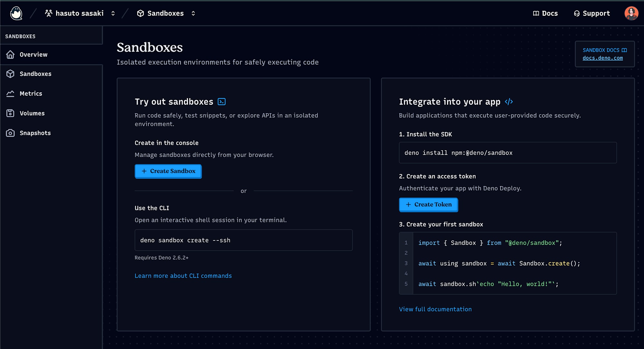644x349 pixels.
Task: Click the Deno logo in header
Action: [x=16, y=14]
